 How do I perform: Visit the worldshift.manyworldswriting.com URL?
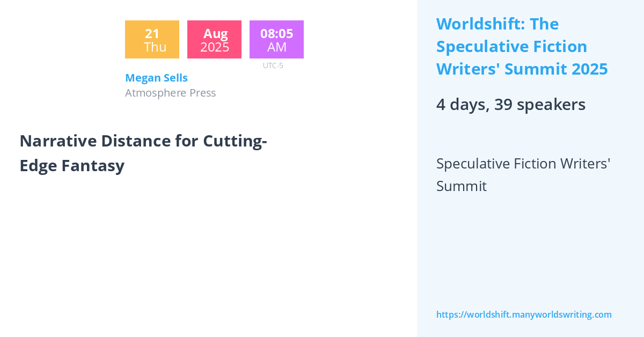524,314
